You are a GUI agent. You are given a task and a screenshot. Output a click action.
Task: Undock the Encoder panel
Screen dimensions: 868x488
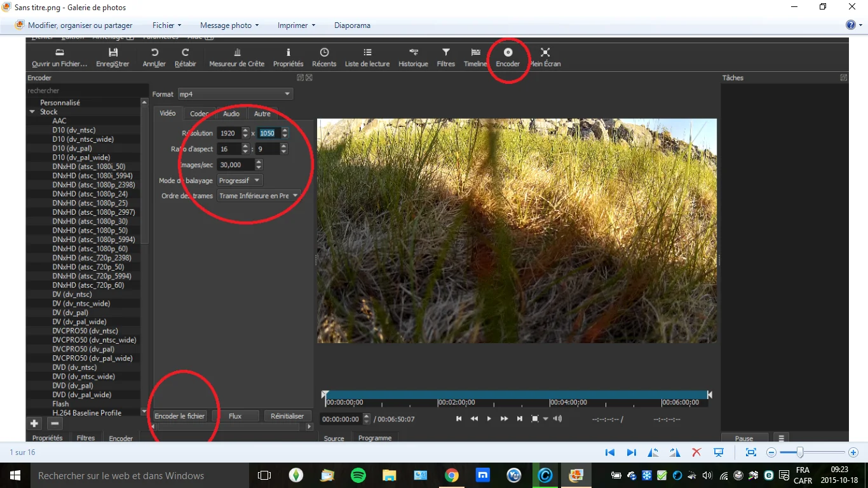pyautogui.click(x=301, y=78)
